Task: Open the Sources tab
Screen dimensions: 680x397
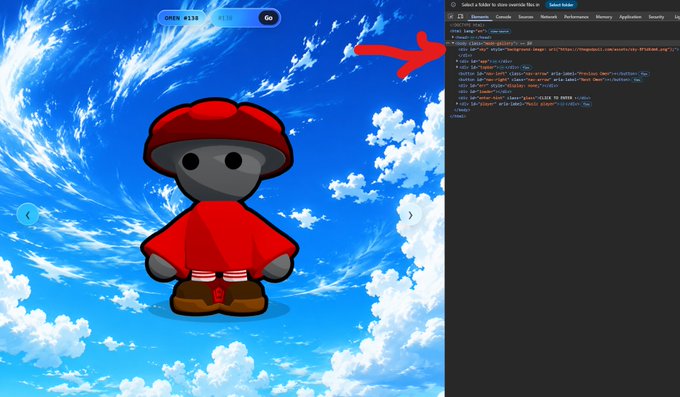Action: tap(526, 17)
